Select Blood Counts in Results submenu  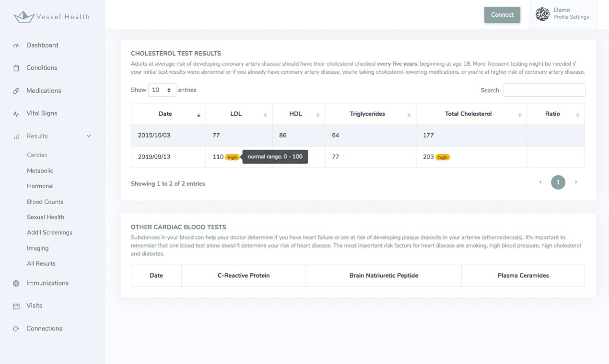pos(45,202)
